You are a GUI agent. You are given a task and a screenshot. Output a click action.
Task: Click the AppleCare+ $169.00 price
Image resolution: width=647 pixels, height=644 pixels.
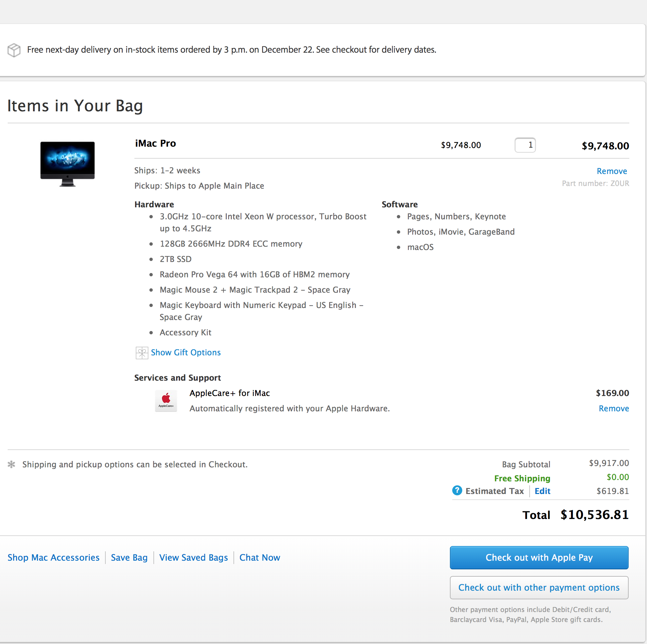point(612,393)
